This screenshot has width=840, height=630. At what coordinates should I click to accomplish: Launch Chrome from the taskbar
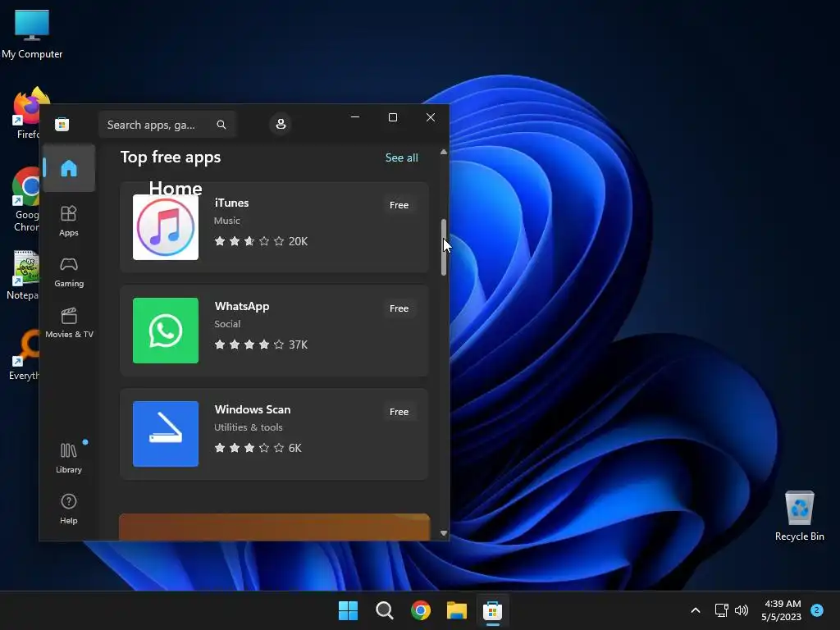pos(421,610)
